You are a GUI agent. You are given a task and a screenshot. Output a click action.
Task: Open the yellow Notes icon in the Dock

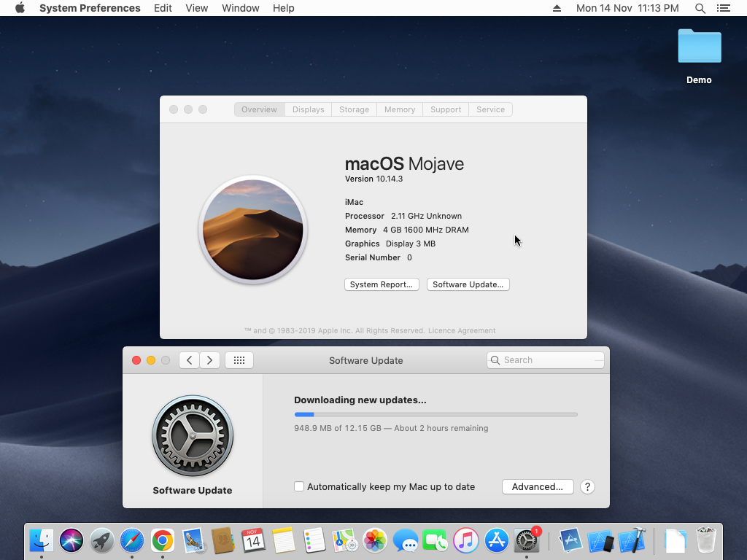[x=284, y=540]
